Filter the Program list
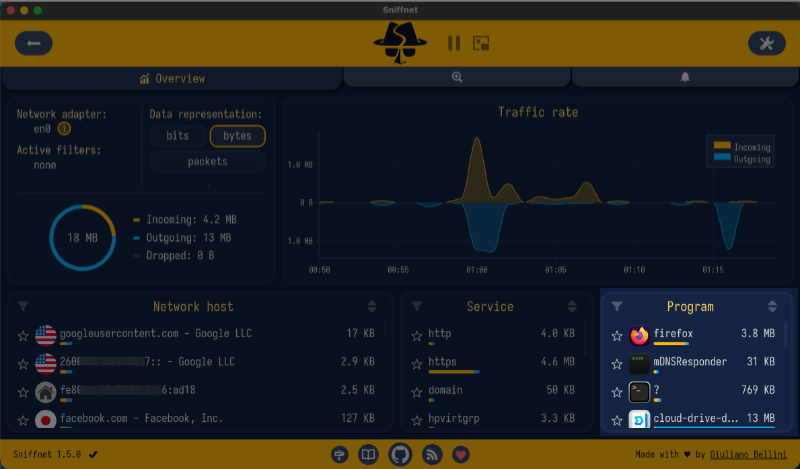 pyautogui.click(x=617, y=306)
